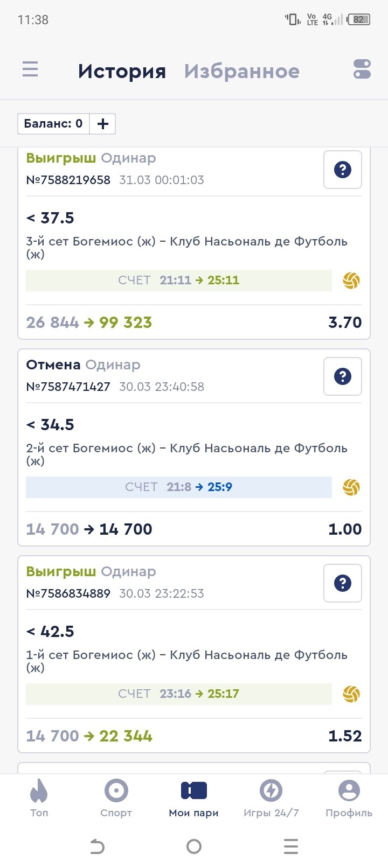388x868 pixels.
Task: Open help for bet №7588219658
Action: pyautogui.click(x=342, y=170)
